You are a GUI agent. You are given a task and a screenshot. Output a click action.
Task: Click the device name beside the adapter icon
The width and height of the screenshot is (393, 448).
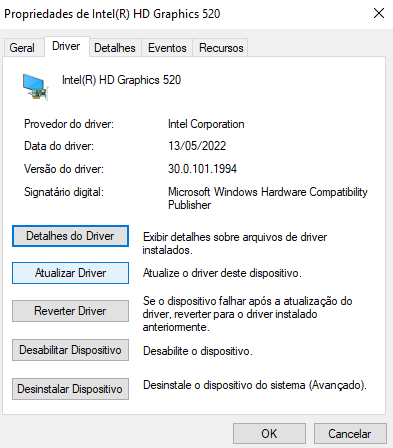click(121, 80)
